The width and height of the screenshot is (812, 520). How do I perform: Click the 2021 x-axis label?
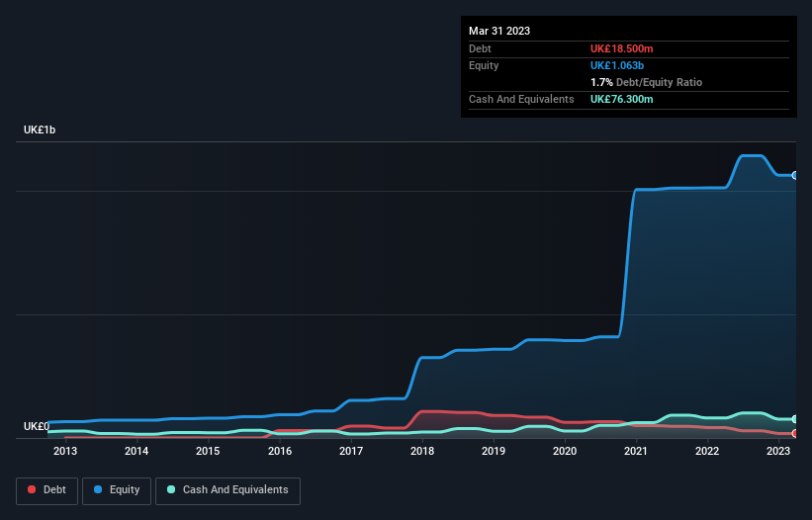636,451
